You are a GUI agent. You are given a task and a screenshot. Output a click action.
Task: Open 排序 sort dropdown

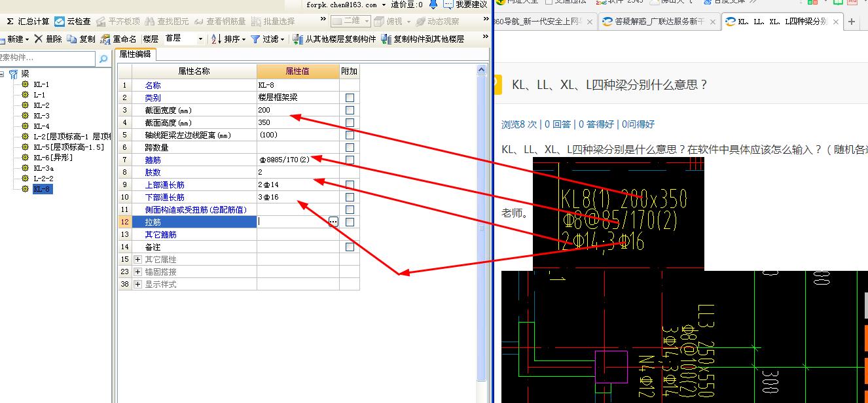229,39
